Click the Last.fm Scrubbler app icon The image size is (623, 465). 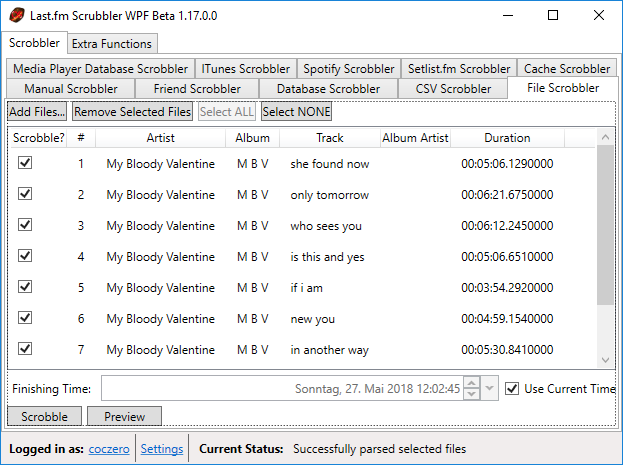point(17,16)
